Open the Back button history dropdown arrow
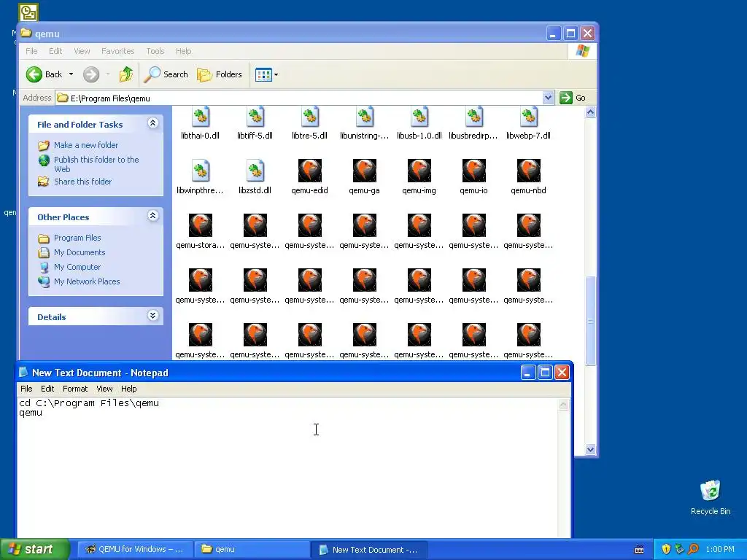Screen dimensions: 747x560 (x=71, y=74)
